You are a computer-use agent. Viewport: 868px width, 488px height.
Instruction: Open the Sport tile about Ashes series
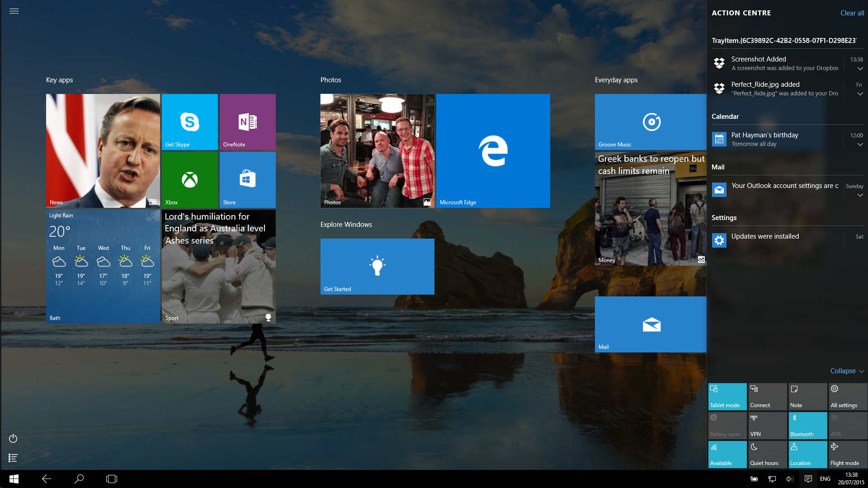click(219, 267)
